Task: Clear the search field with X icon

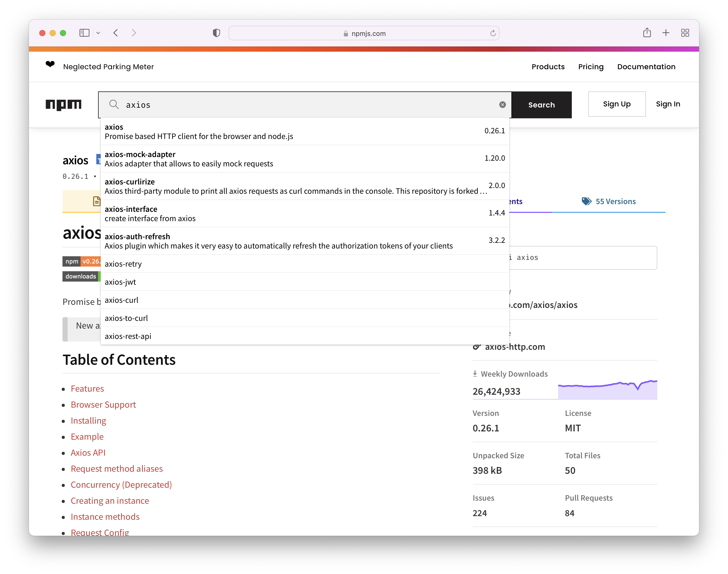Action: 502,105
